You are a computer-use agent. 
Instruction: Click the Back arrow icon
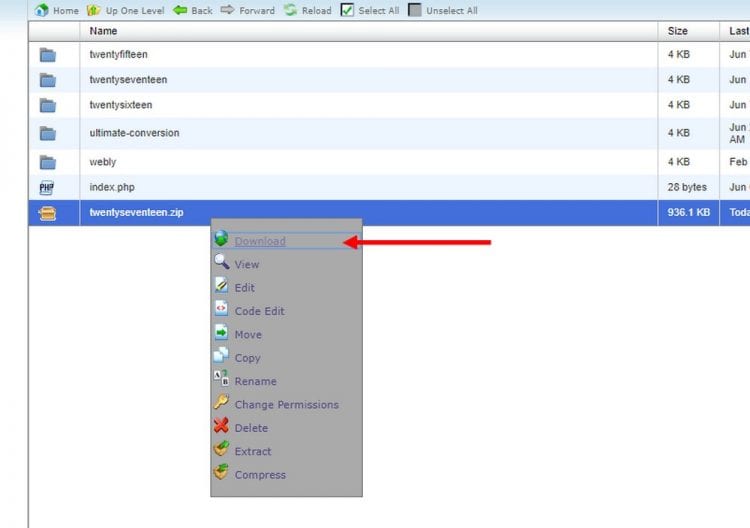[x=180, y=10]
